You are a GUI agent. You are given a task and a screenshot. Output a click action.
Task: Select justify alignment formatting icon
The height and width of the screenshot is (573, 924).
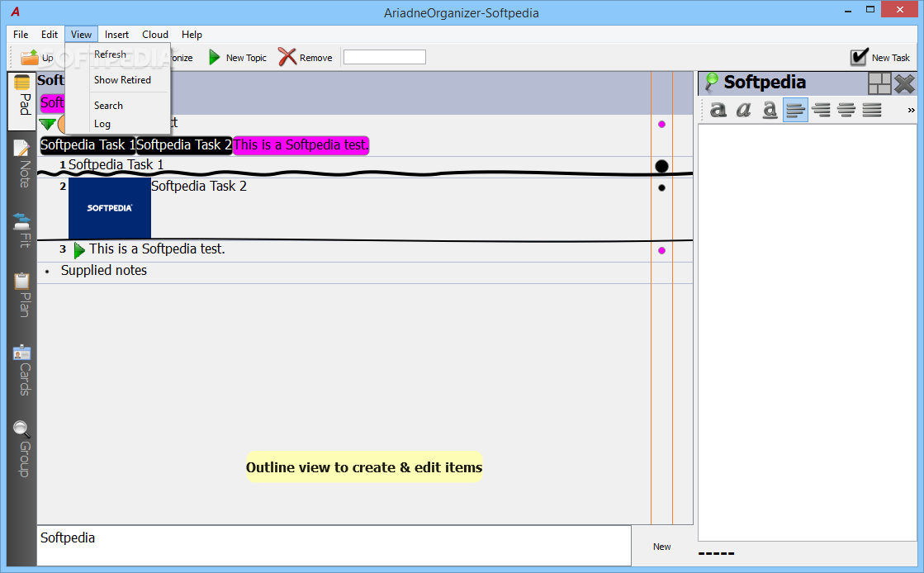click(872, 110)
